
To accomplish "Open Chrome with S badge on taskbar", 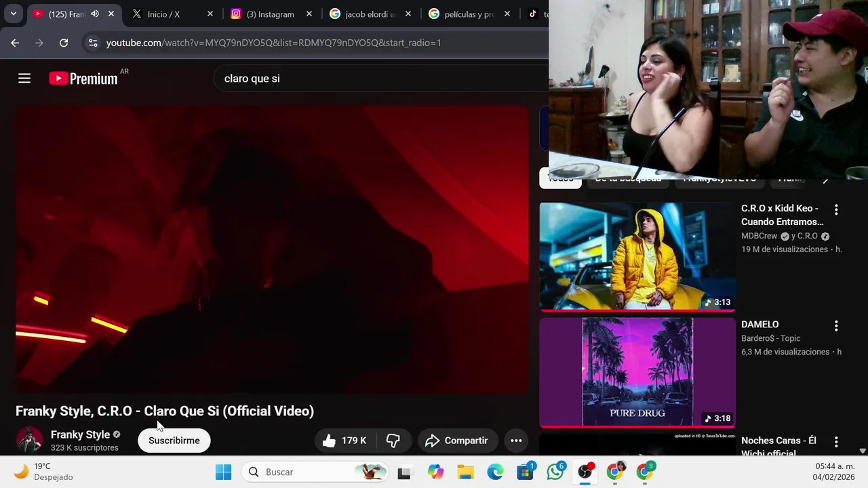I will (645, 472).
